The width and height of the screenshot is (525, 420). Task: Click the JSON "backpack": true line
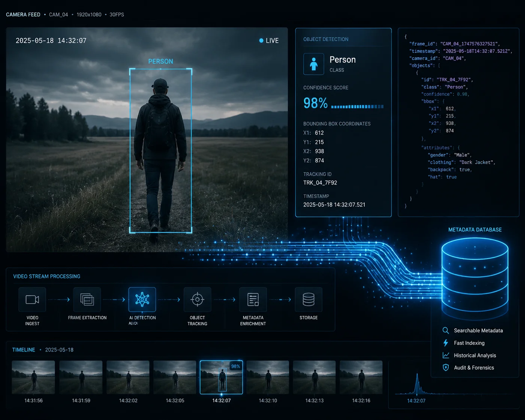click(450, 170)
